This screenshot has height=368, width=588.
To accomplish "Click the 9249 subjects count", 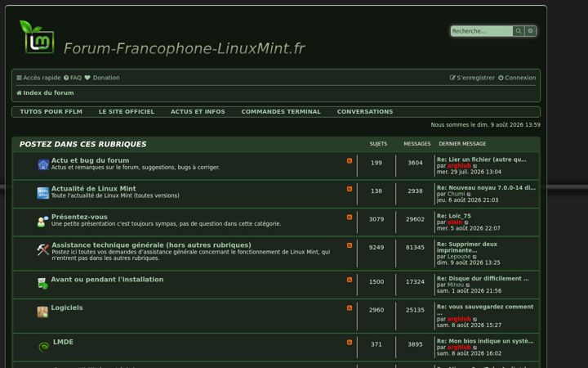I will tap(376, 248).
